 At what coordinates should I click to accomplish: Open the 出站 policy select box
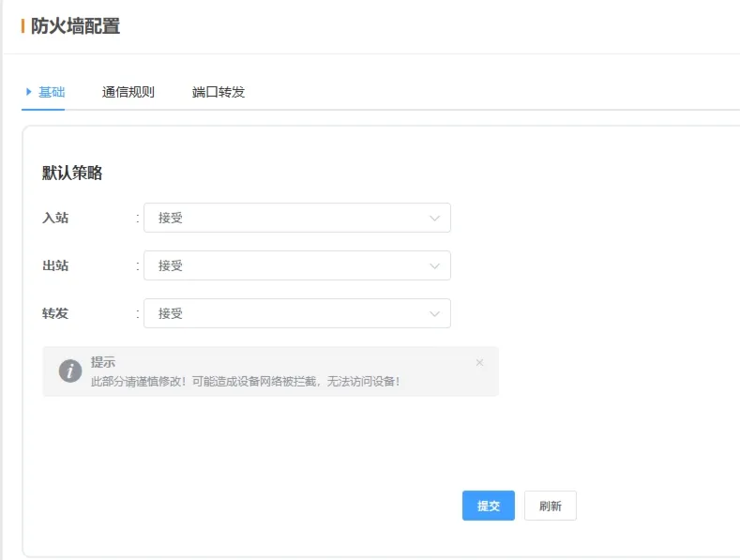click(x=296, y=265)
